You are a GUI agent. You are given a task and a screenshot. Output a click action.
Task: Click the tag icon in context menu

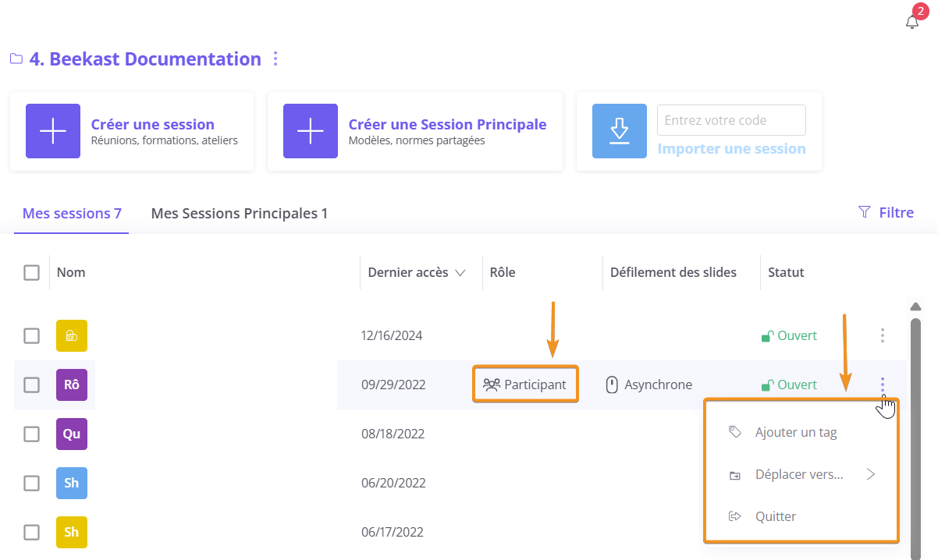pyautogui.click(x=734, y=432)
